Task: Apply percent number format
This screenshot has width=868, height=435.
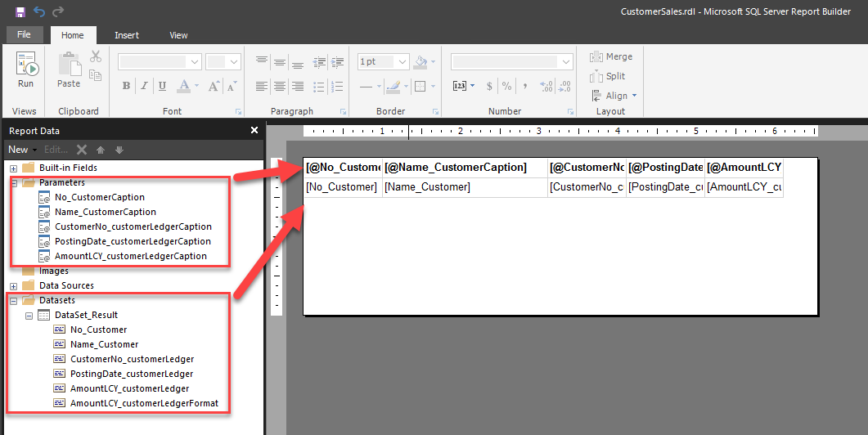Action: (x=506, y=86)
